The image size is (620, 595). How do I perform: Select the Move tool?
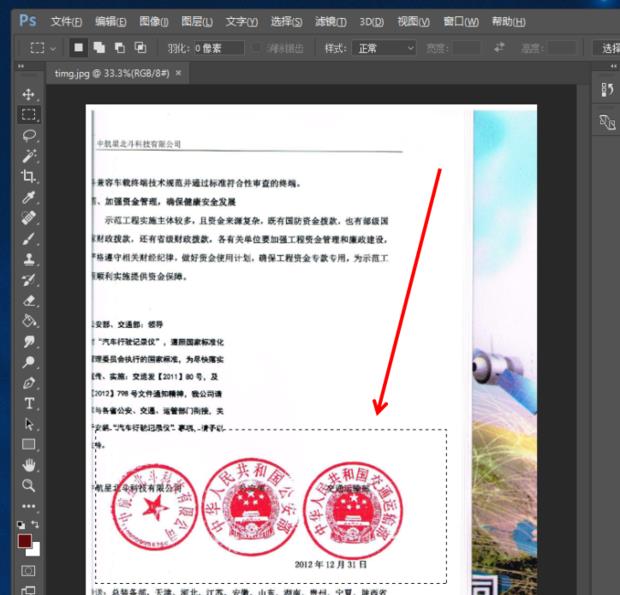coord(29,94)
